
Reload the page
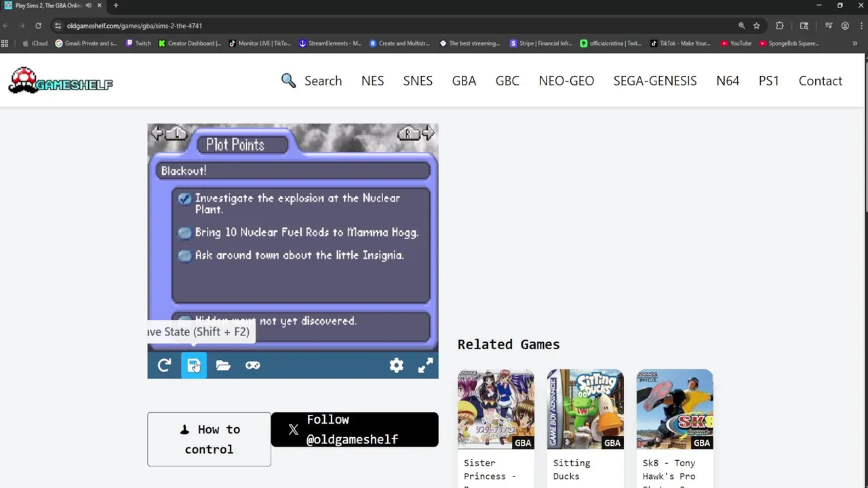tap(38, 26)
